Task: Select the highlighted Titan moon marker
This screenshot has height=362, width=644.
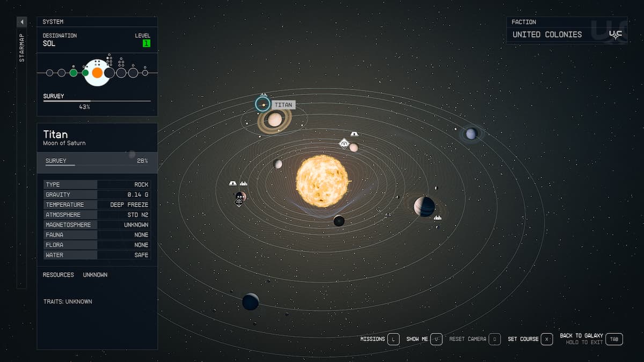Action: pos(262,104)
